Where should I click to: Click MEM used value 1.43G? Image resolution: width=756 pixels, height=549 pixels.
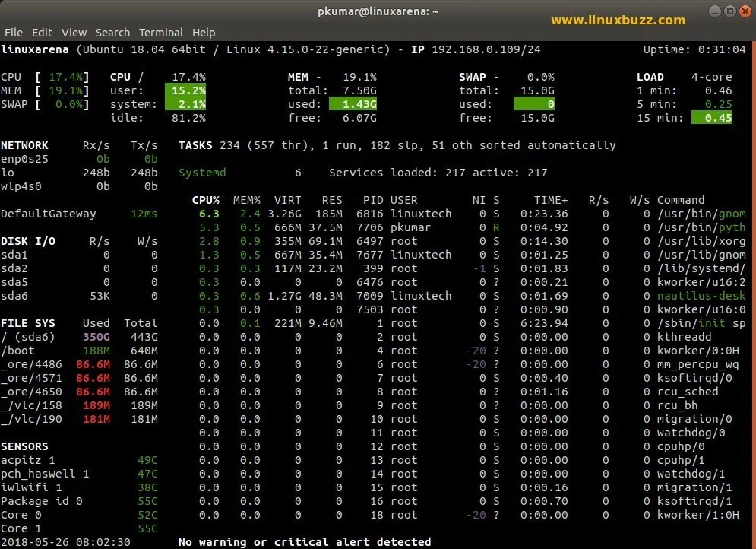tap(353, 104)
